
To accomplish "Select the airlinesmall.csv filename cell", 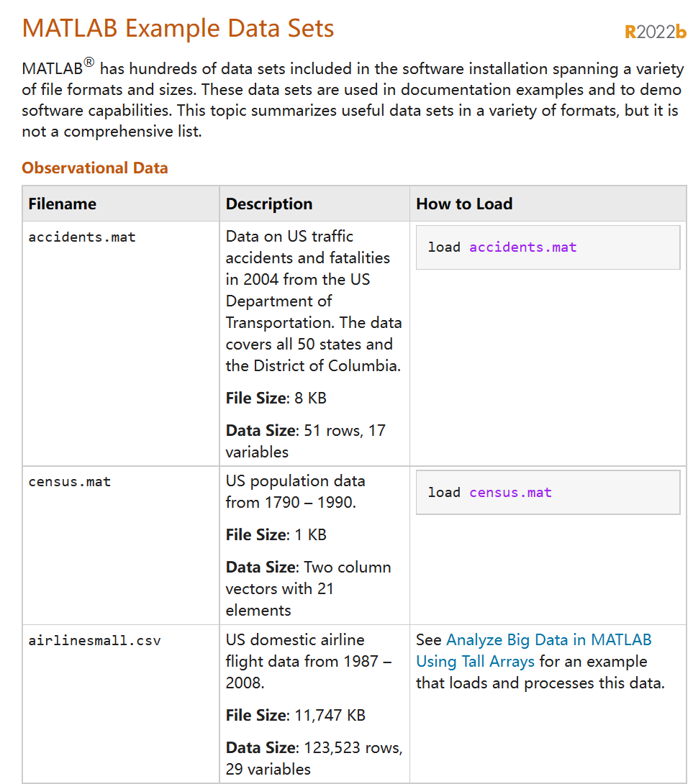I will [94, 640].
